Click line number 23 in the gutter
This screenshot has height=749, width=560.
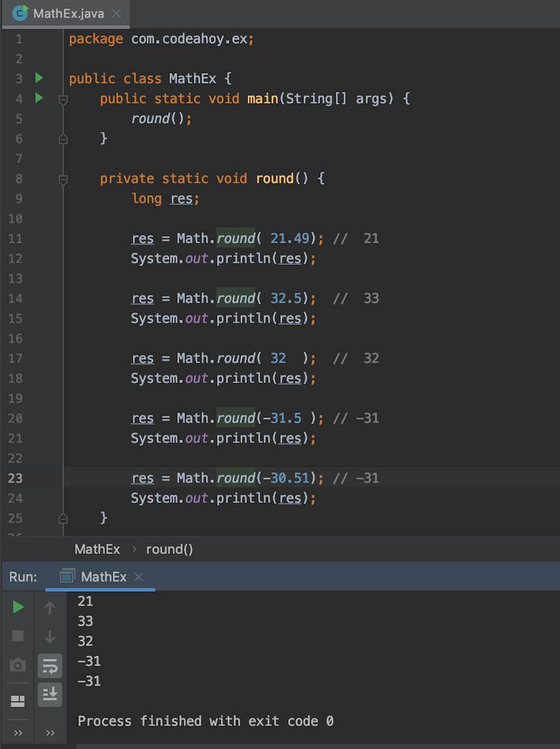pos(16,478)
